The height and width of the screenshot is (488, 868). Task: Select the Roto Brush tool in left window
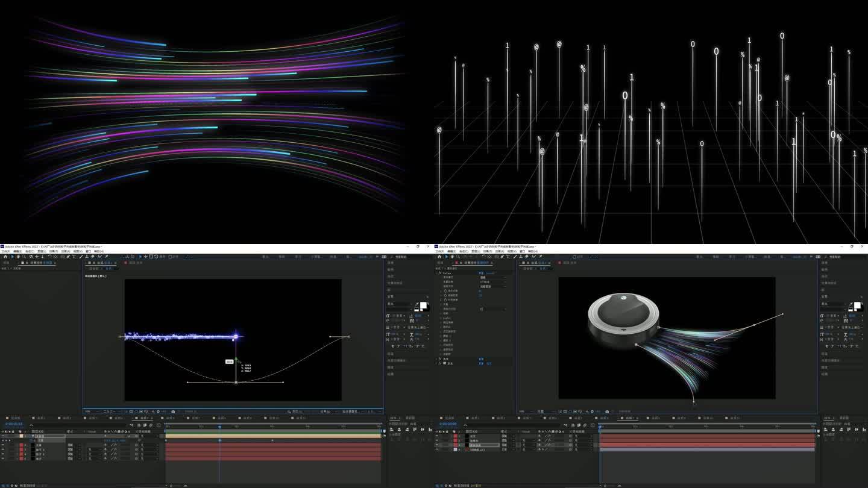coord(99,257)
